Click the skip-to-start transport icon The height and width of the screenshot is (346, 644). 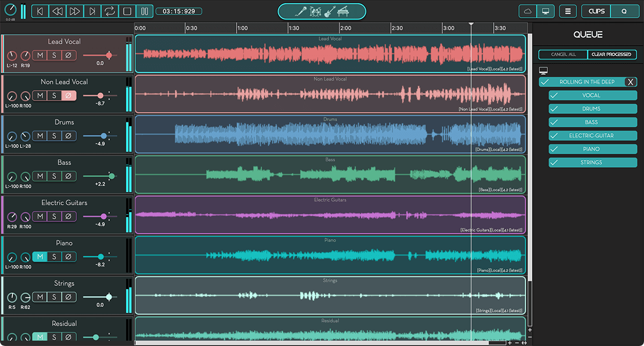point(40,11)
